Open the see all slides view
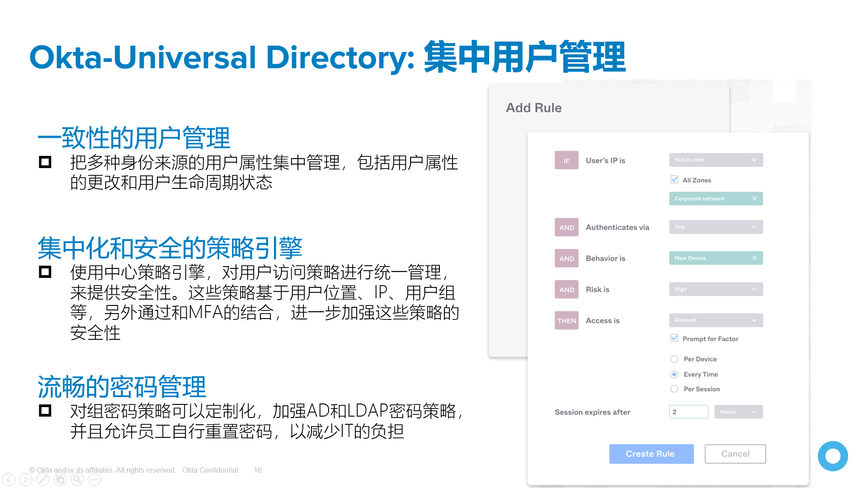The width and height of the screenshot is (868, 488). 60,479
